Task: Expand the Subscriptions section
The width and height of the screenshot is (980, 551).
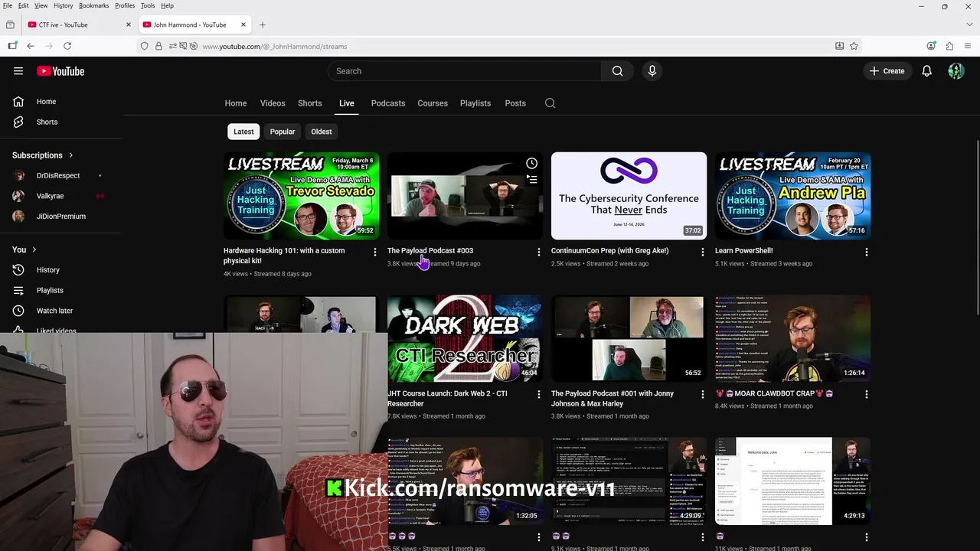Action: click(x=43, y=155)
